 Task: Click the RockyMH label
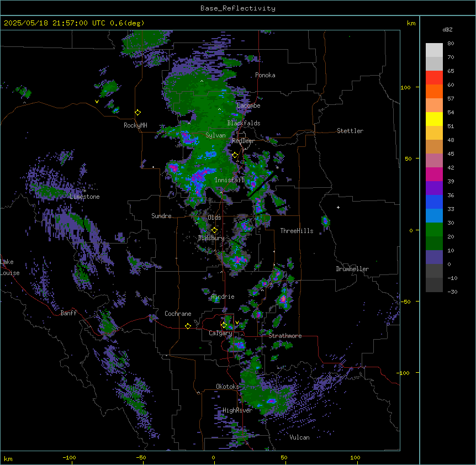(135, 125)
